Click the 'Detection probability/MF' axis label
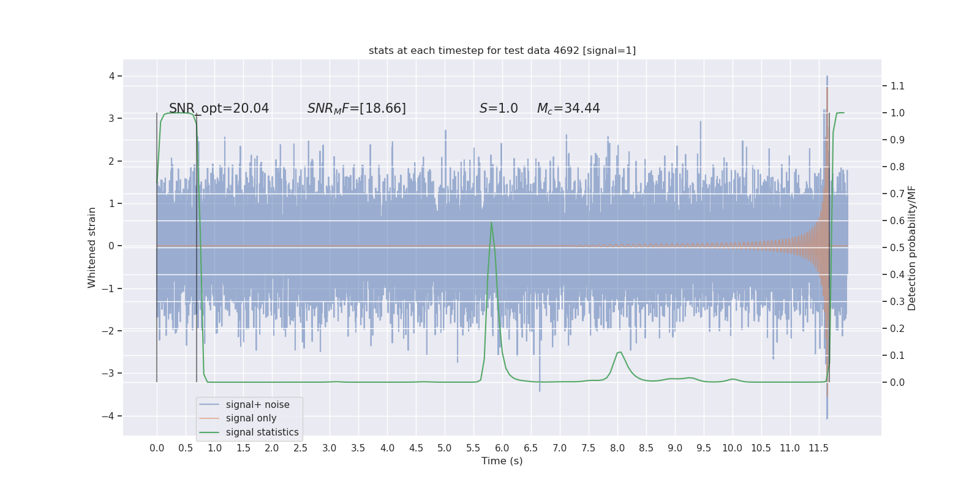Image resolution: width=980 pixels, height=490 pixels. click(x=912, y=248)
